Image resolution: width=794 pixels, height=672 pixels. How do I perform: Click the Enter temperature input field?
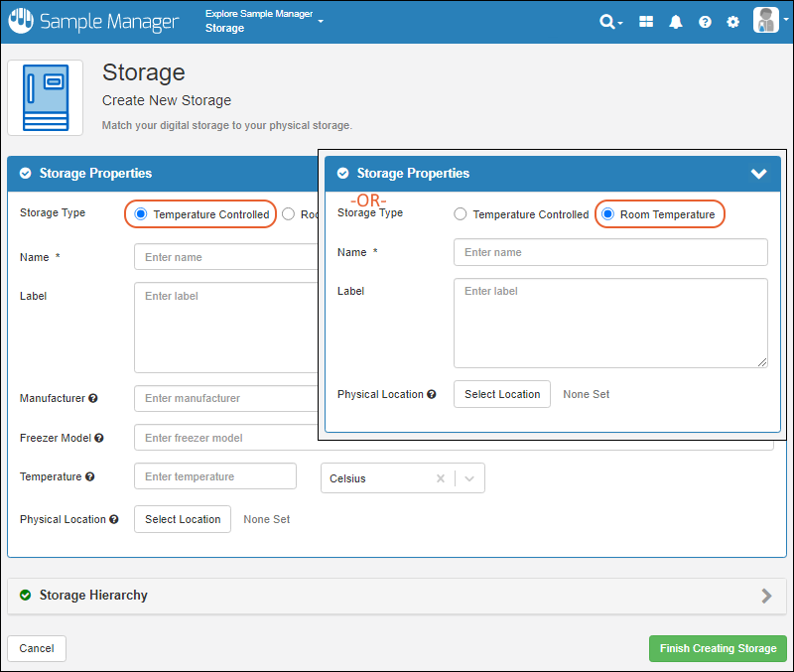click(215, 476)
